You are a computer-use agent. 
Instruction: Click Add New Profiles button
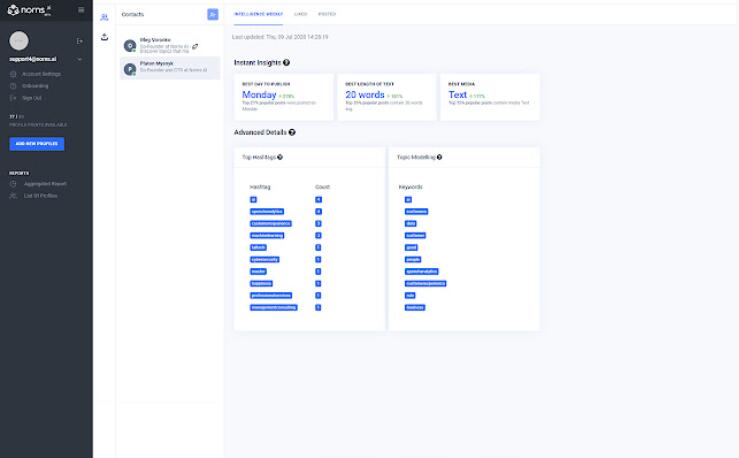37,144
